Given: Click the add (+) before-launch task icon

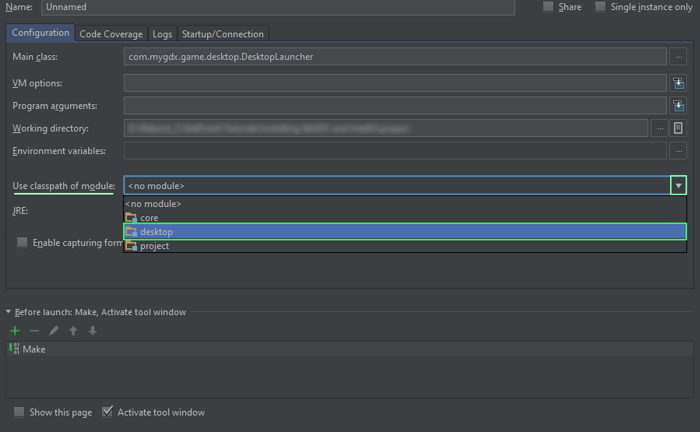Looking at the screenshot, I should click(x=15, y=331).
